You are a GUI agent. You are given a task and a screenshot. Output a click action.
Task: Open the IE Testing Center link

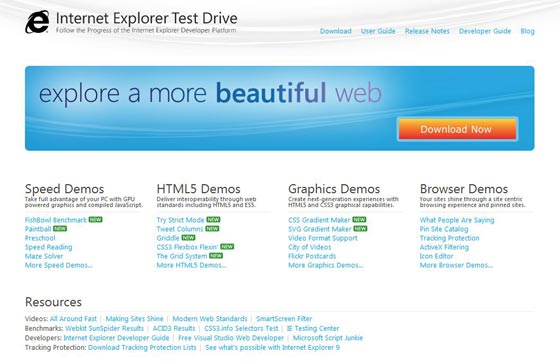point(313,328)
